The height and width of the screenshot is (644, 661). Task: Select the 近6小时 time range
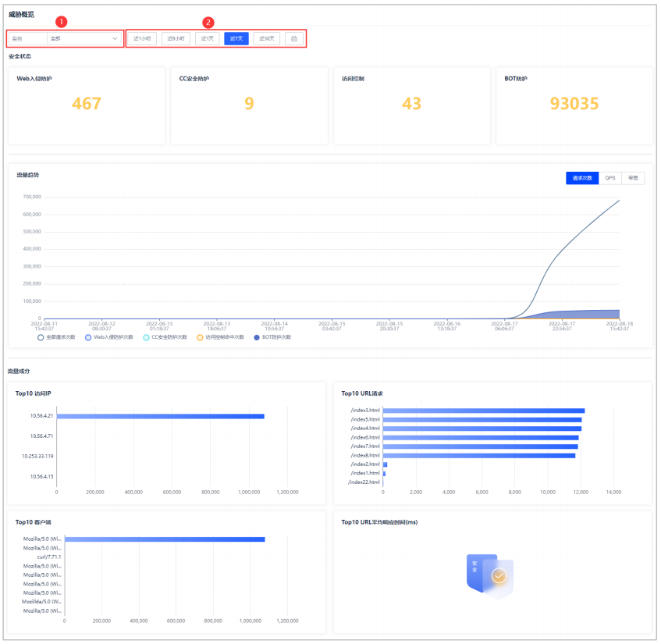pos(176,38)
